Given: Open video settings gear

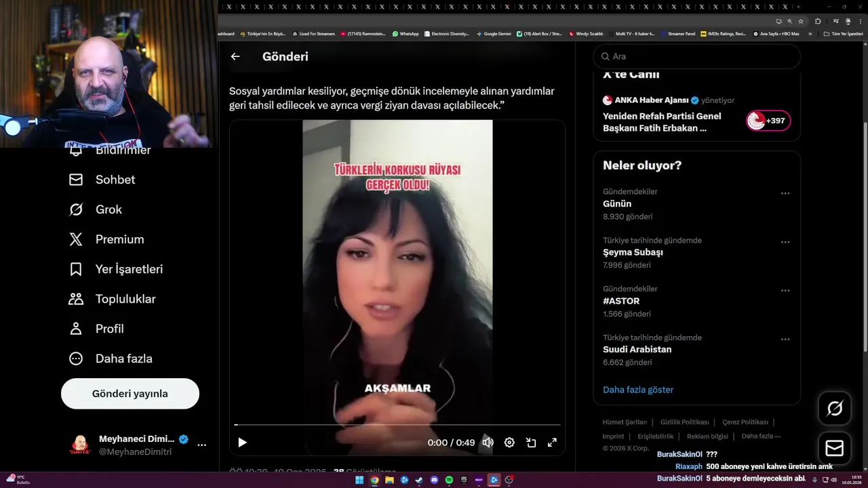Looking at the screenshot, I should coord(509,443).
